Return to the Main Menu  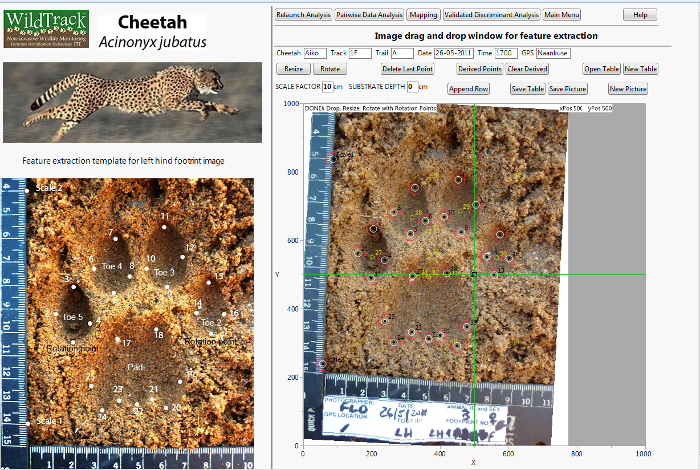[x=567, y=15]
